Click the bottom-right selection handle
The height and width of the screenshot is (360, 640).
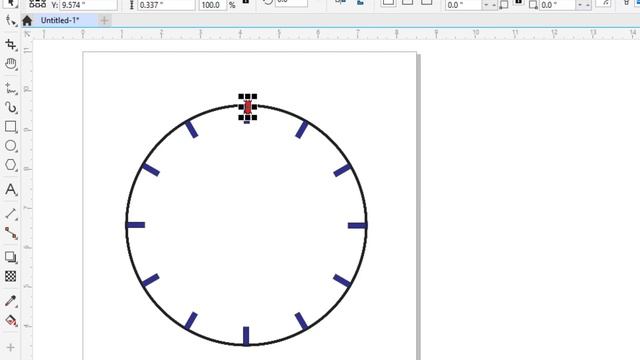254,118
